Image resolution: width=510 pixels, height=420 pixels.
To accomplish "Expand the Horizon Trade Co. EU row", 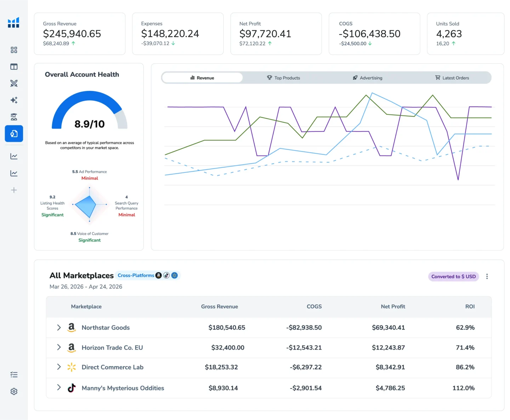I will pos(59,347).
